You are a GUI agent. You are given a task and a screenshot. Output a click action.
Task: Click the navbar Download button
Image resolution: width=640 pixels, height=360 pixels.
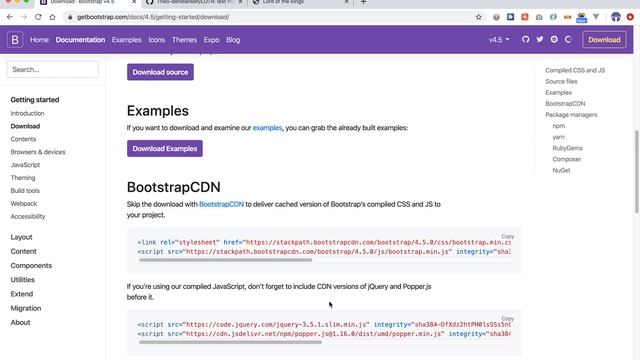tap(604, 40)
